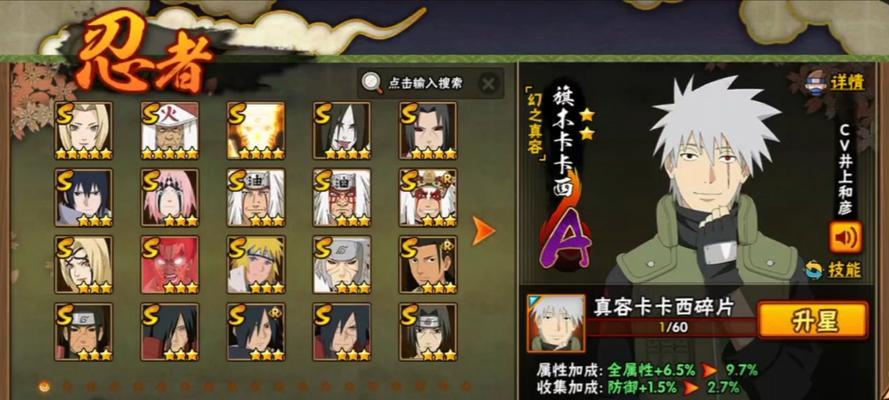This screenshot has height=400, width=889.
Task: Choose the red Eight Gates Guy portrait
Action: click(170, 265)
